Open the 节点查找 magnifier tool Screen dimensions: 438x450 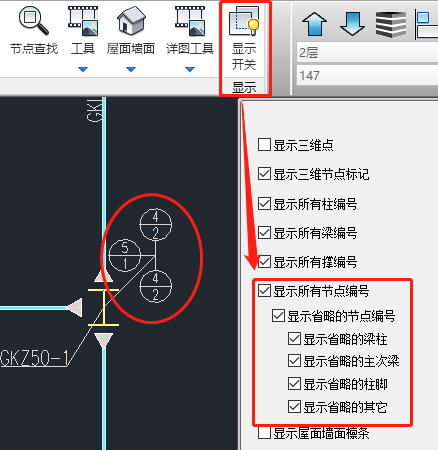[33, 21]
